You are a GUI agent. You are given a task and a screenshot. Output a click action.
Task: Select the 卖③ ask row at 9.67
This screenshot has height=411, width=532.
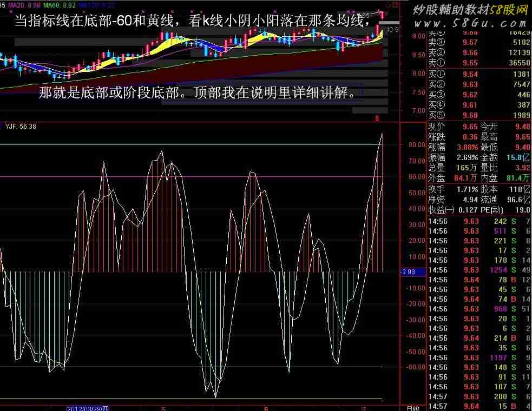pos(479,42)
